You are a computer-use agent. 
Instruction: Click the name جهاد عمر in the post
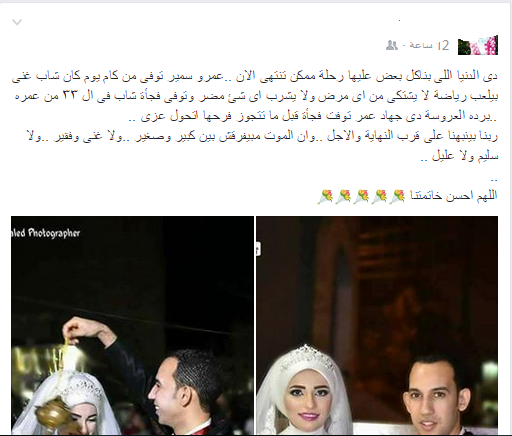(x=378, y=116)
